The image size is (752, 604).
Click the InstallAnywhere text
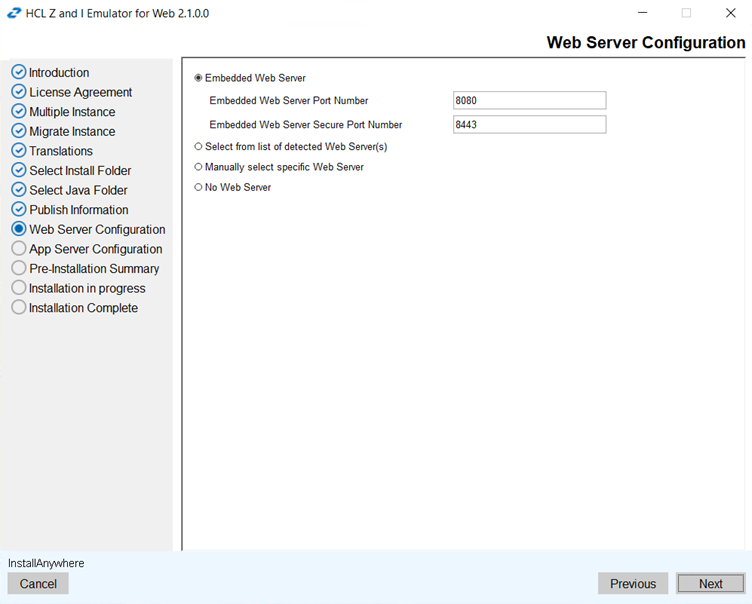point(46,563)
